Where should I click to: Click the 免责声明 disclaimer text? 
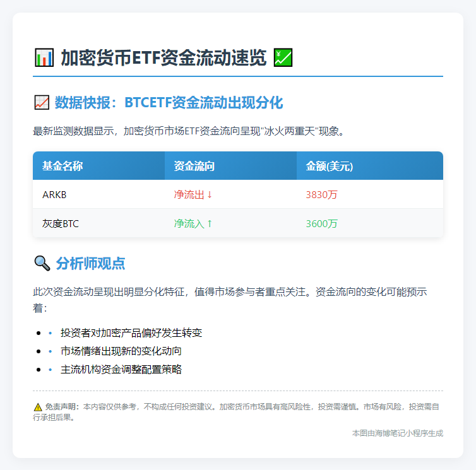[236, 412]
